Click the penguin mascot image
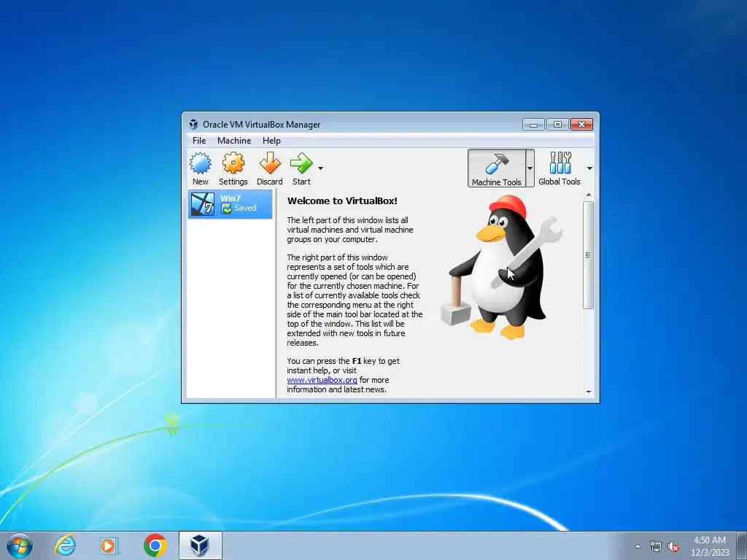Viewport: 747px width, 560px height. coord(501,267)
